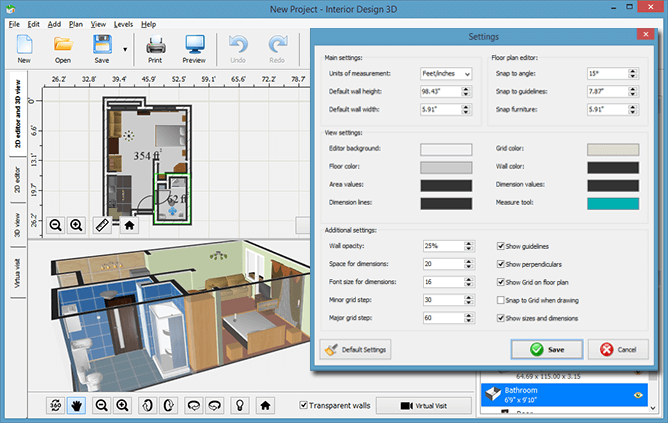Print the plan with the Print icon
668x423 pixels.
click(155, 45)
